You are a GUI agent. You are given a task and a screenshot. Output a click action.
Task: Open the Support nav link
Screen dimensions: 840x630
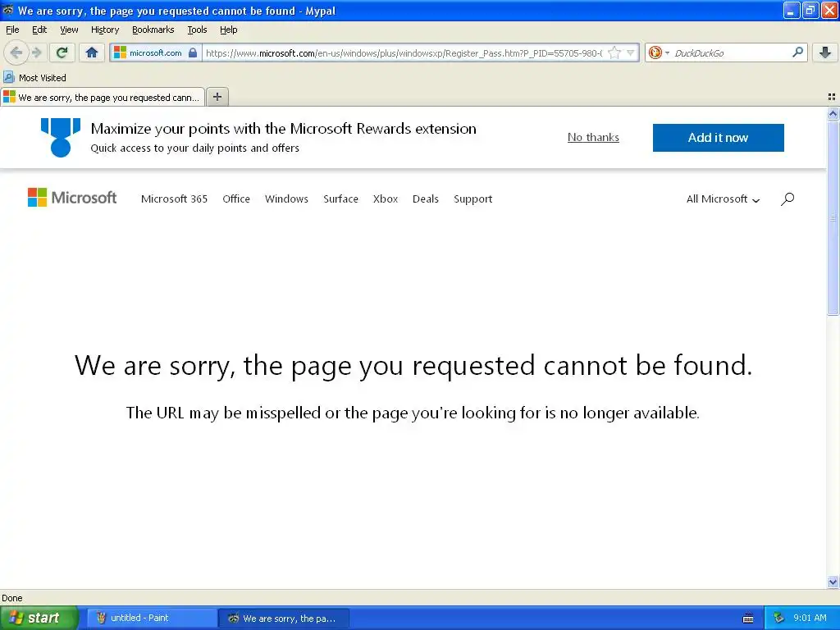click(472, 199)
